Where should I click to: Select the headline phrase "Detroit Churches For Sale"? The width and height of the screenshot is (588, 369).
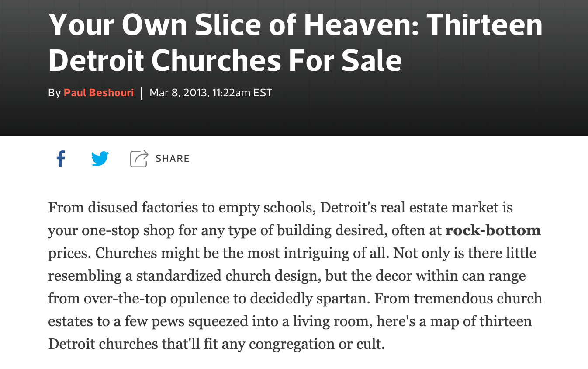coord(225,60)
